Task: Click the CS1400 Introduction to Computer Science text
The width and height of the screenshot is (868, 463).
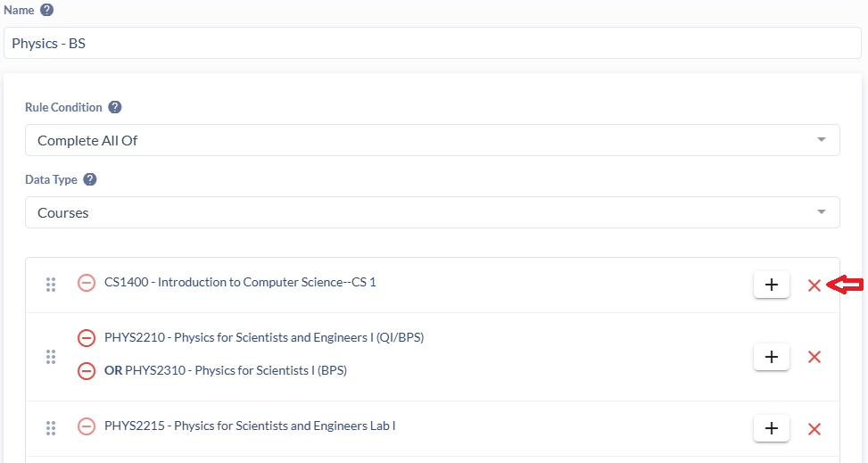Action: pyautogui.click(x=240, y=283)
